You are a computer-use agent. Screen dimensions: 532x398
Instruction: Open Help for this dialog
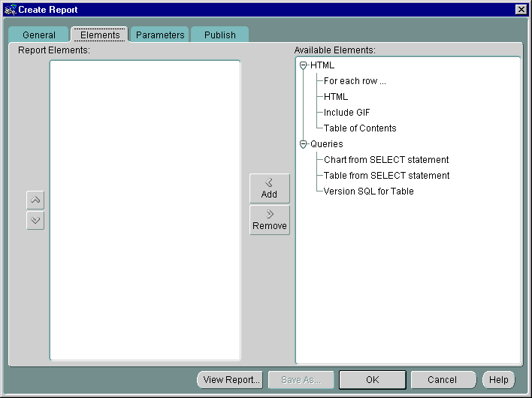tap(498, 380)
